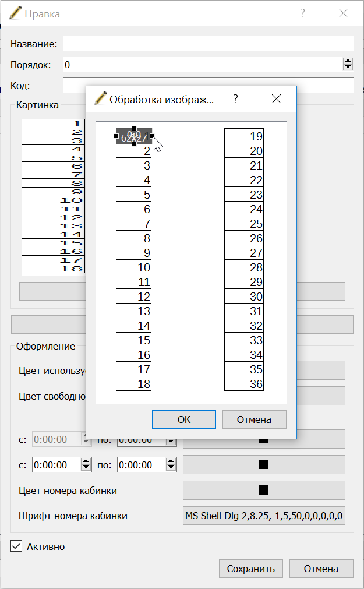The height and width of the screenshot is (589, 364).
Task: Click the Сохранить button in Правка window
Action: pyautogui.click(x=250, y=569)
